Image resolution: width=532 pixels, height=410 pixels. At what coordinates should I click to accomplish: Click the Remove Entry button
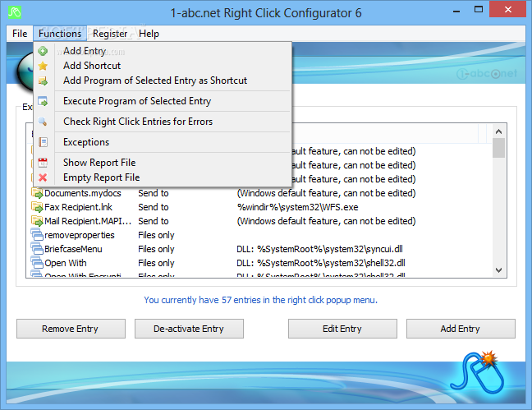pyautogui.click(x=71, y=329)
